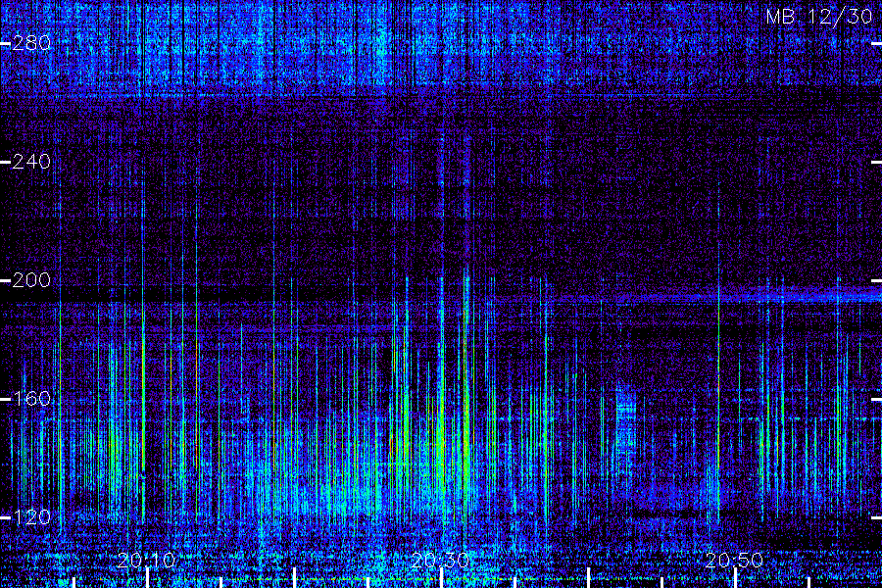
Task: Click the 120 frequency axis label
Action: (31, 517)
